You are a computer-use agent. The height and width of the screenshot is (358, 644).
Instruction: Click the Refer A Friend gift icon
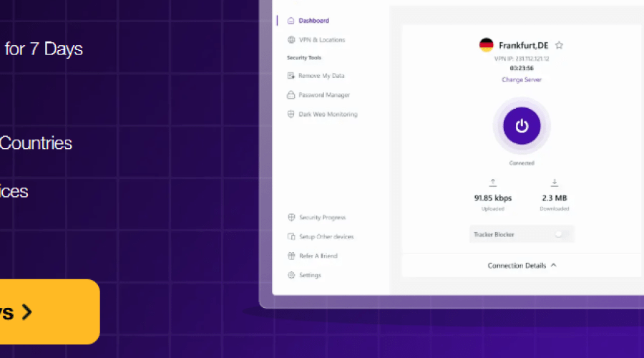click(x=291, y=256)
